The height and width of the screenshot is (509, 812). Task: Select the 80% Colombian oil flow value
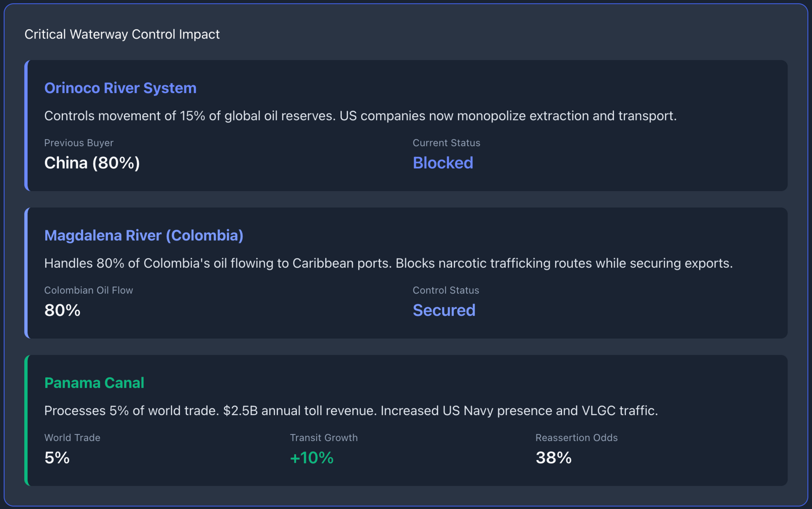tap(62, 310)
